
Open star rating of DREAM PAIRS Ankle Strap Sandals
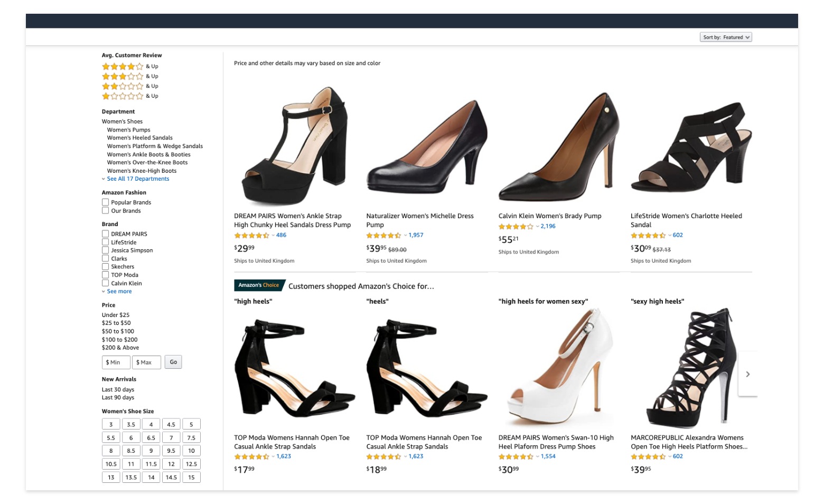click(x=252, y=236)
